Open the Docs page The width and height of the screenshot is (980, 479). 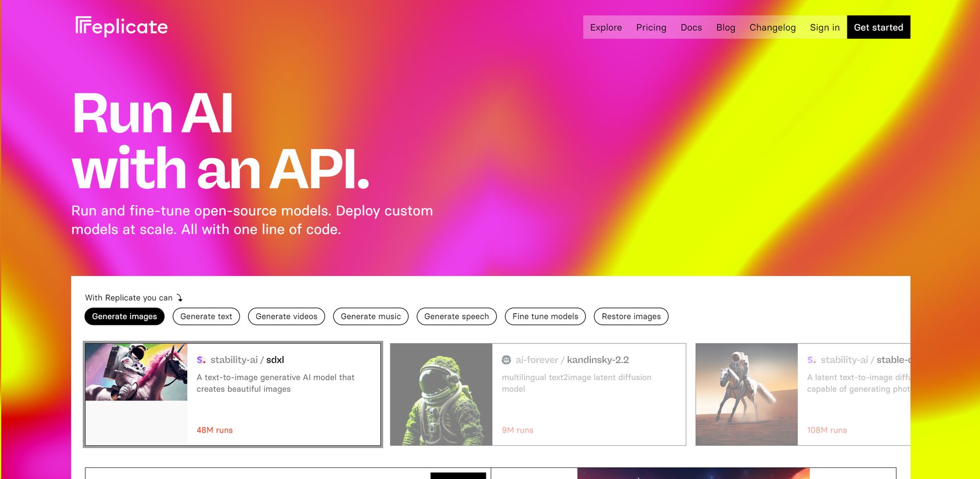[x=691, y=28]
